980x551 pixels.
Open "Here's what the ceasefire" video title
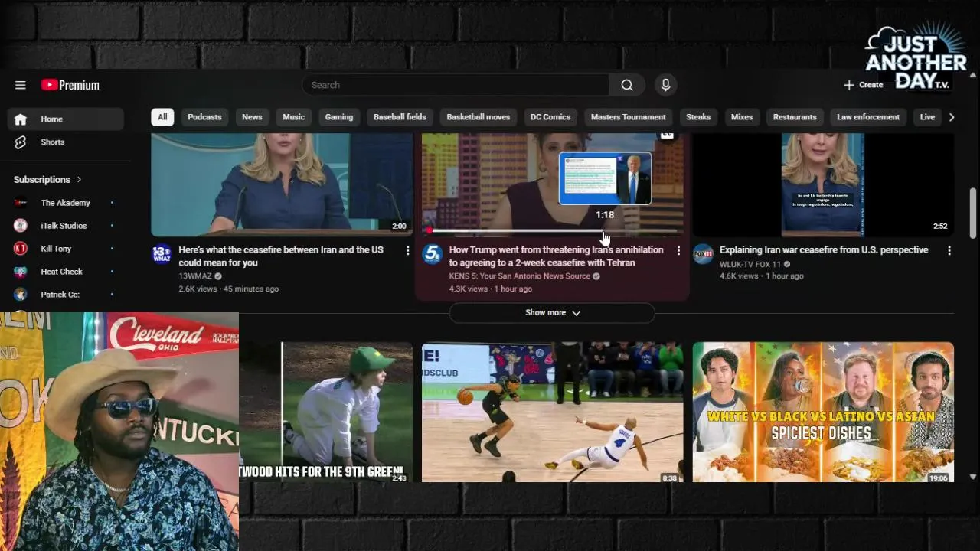[281, 256]
